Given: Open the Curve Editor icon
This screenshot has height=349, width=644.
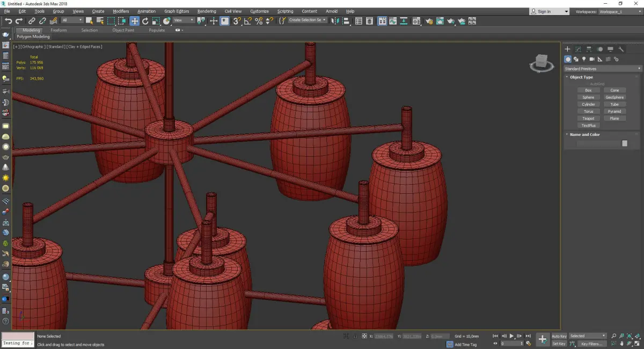Looking at the screenshot, I should [392, 21].
